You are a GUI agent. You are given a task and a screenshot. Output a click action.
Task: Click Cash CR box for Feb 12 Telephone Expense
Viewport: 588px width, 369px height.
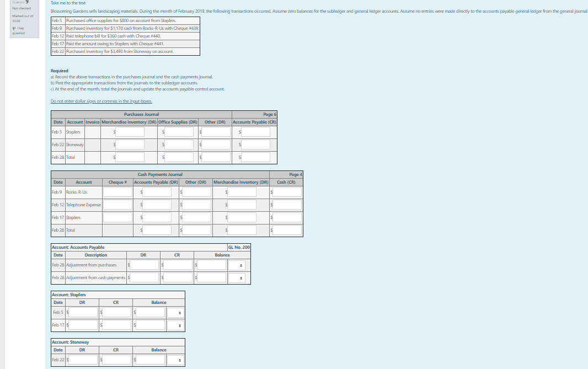(286, 205)
